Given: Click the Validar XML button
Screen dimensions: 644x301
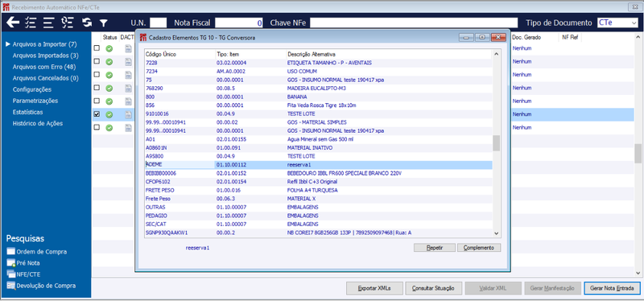Looking at the screenshot, I should pyautogui.click(x=493, y=288).
